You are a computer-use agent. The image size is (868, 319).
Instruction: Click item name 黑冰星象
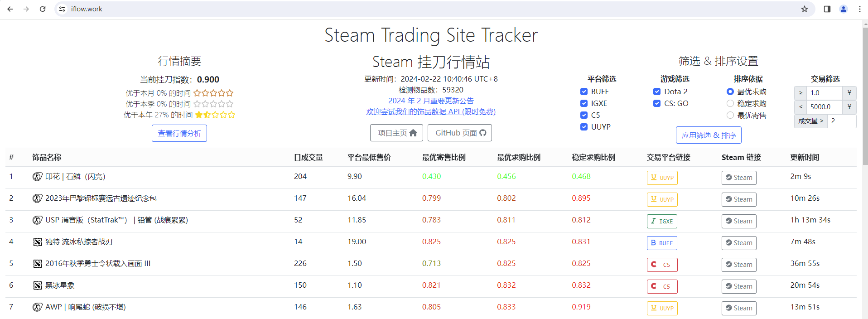pyautogui.click(x=60, y=285)
